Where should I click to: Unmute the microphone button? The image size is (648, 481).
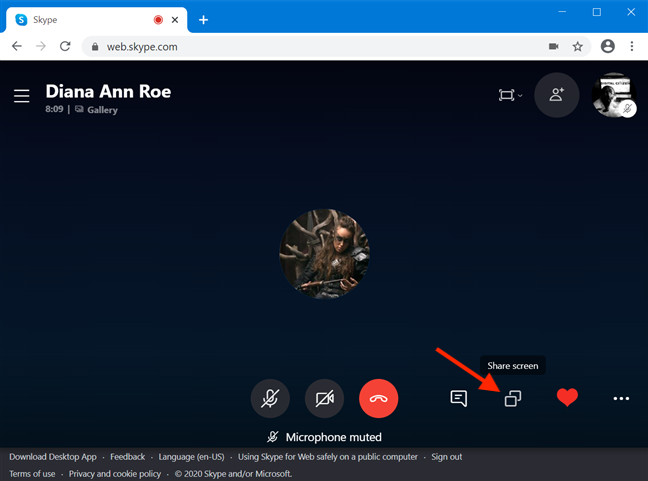(x=270, y=398)
